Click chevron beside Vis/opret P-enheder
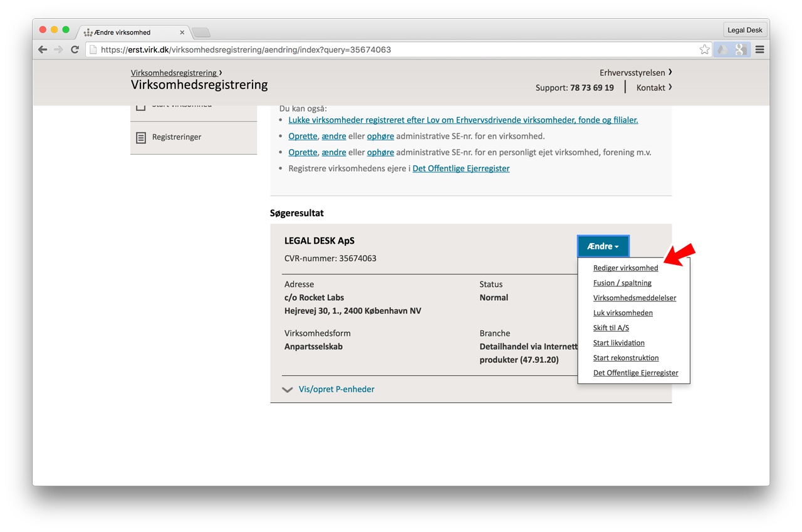The image size is (802, 532). click(288, 390)
